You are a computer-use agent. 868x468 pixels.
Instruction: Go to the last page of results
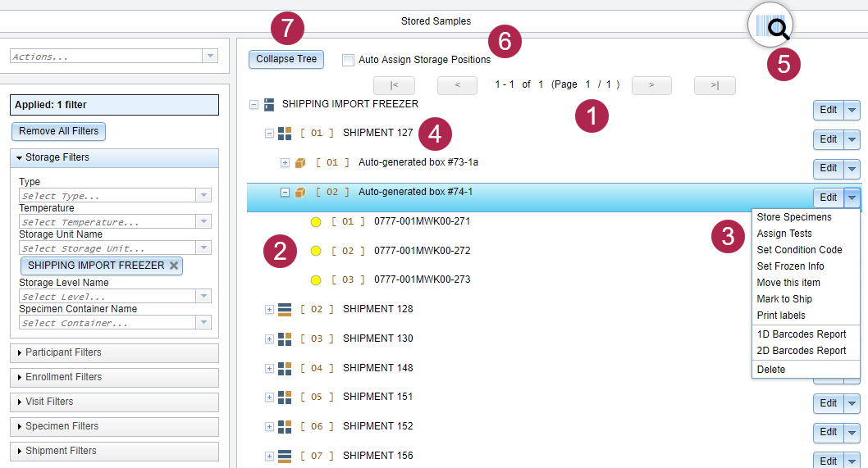tap(715, 85)
